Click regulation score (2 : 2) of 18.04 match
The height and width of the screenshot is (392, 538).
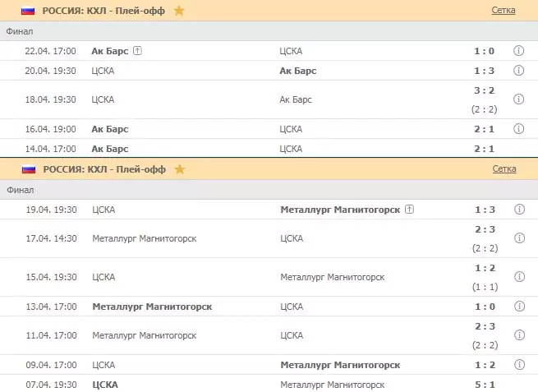(484, 109)
